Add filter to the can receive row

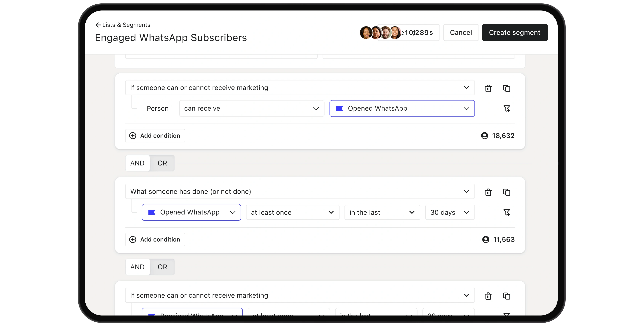507,108
